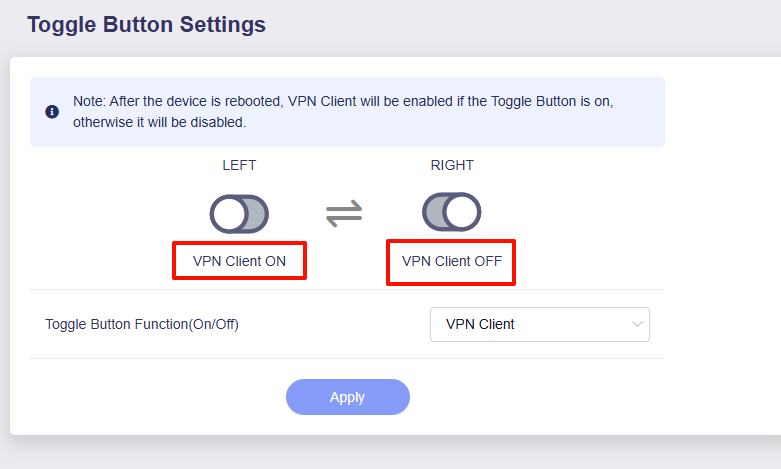Click the Toggle Button Function(On/Off) label
The image size is (781, 469).
pos(142,324)
